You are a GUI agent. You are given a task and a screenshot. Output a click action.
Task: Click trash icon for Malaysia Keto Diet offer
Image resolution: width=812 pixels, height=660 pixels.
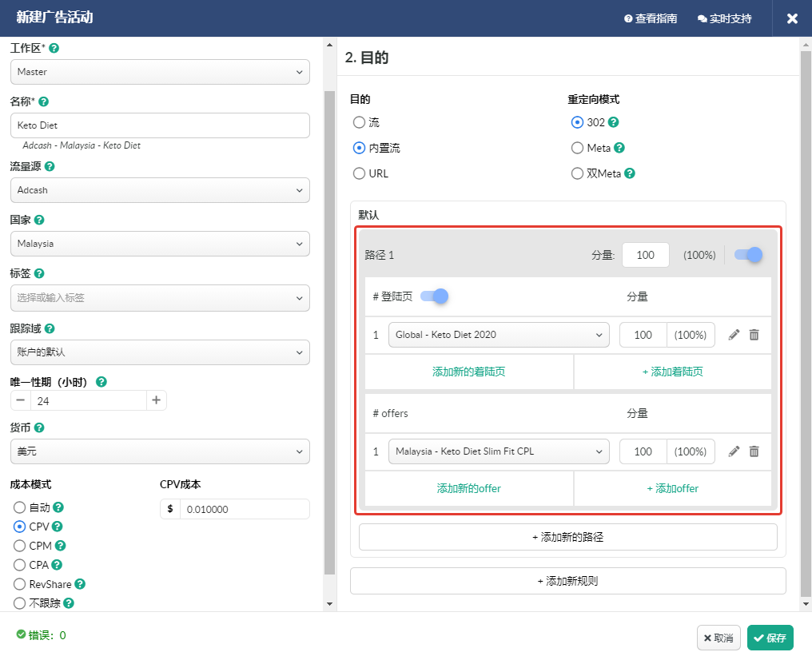click(x=754, y=451)
